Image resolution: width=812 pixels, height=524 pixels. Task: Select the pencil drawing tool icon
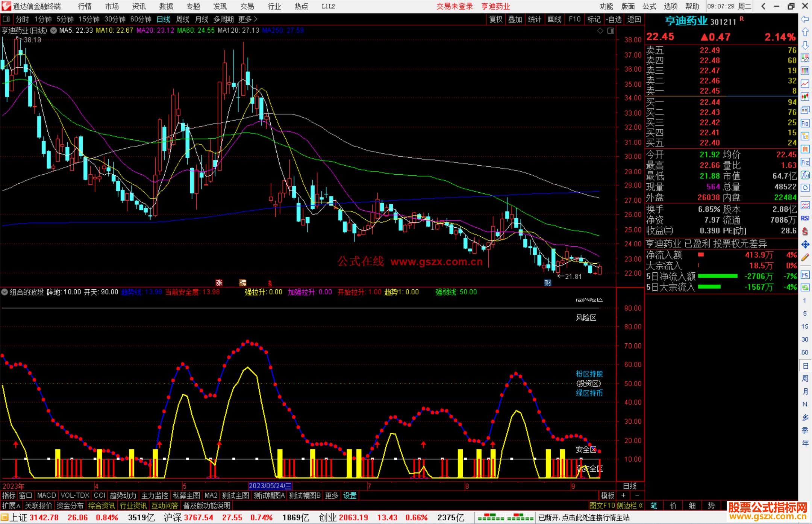point(805,257)
